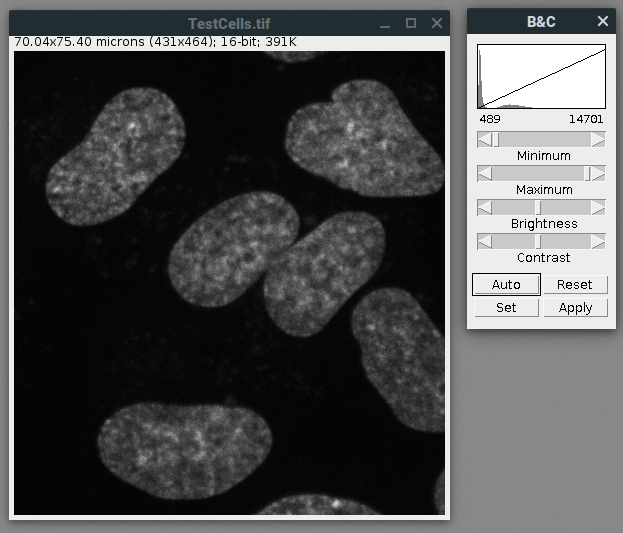Click the Contrast slider thumb
Screen dimensions: 623x533
pyautogui.click(x=538, y=242)
